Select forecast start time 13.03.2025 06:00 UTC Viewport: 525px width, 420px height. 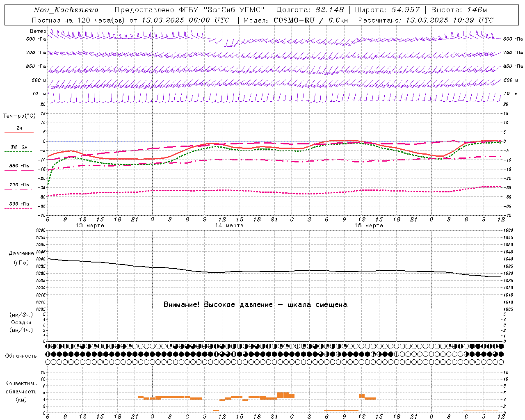coord(185,20)
